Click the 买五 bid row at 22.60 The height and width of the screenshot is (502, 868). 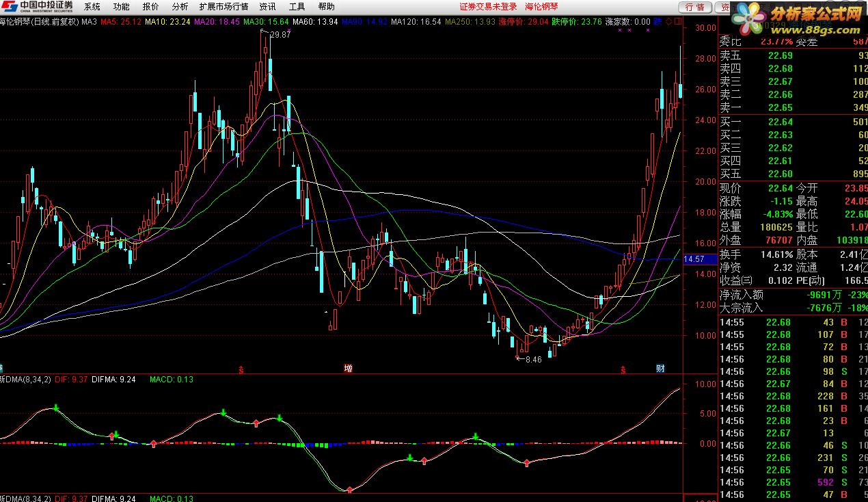793,174
